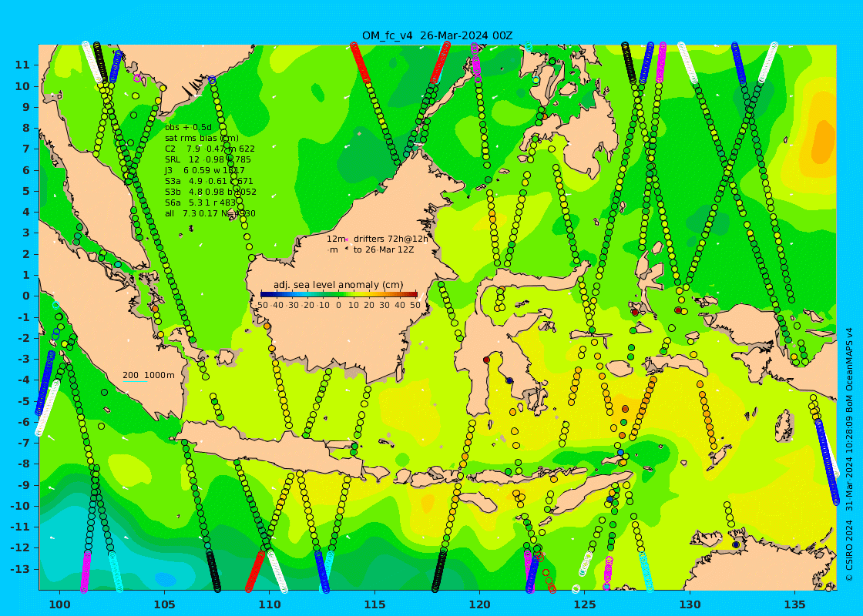Click latitude axis label -4
Screen dimensions: 863x616
click(x=24, y=380)
